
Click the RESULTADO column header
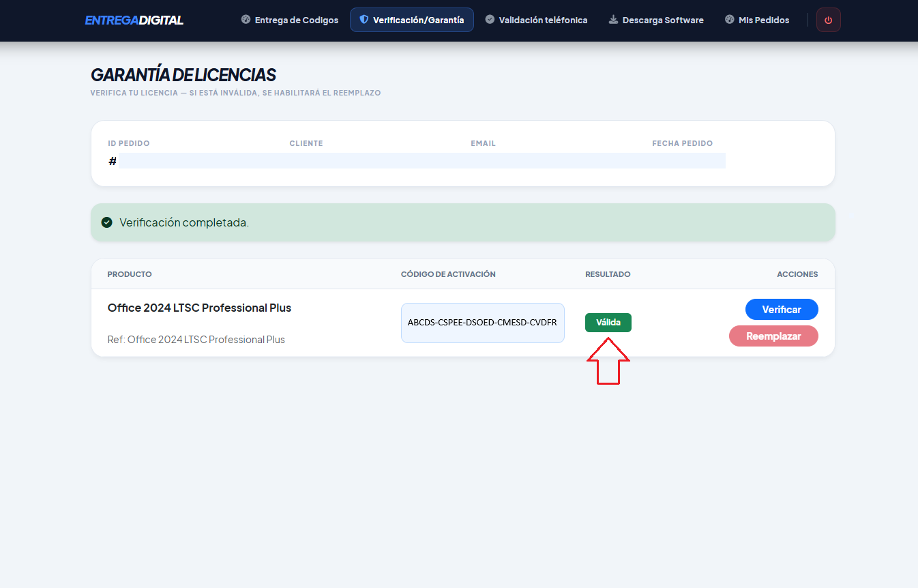click(x=608, y=274)
